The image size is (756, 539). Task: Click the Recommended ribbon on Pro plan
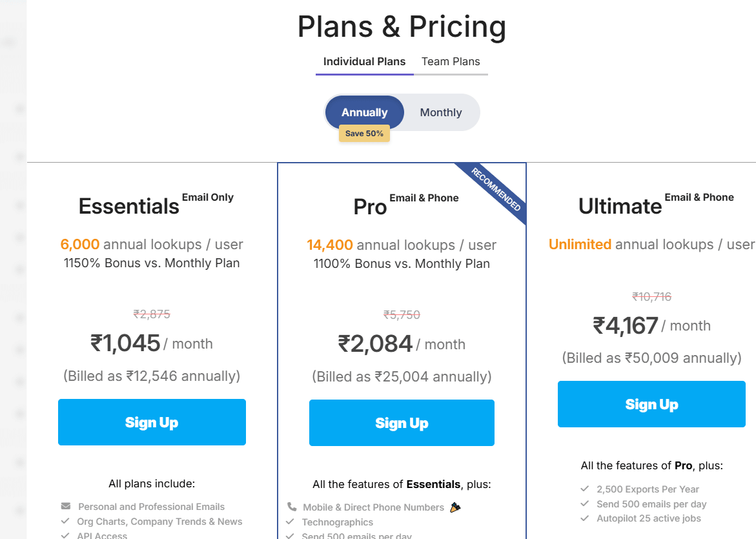click(x=495, y=190)
